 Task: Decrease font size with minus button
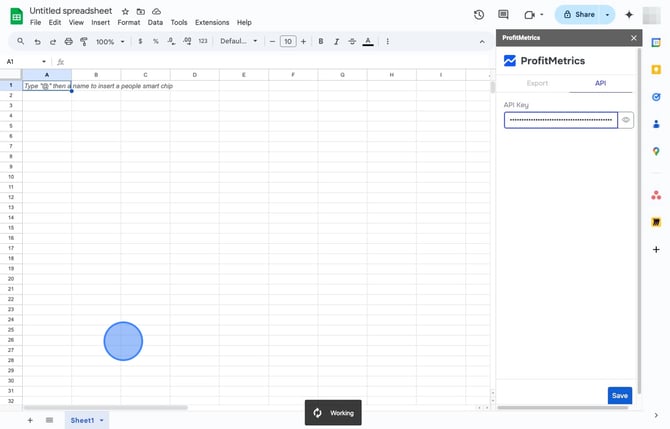272,41
